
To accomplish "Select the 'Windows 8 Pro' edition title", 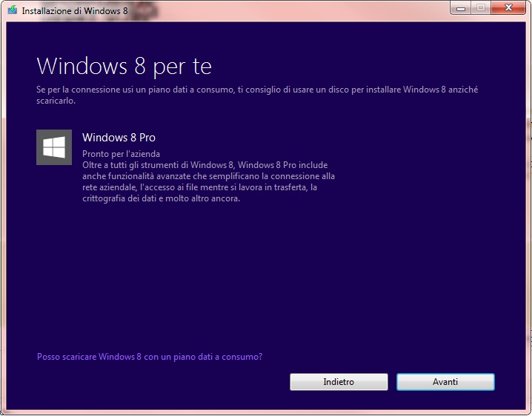I will coord(119,138).
